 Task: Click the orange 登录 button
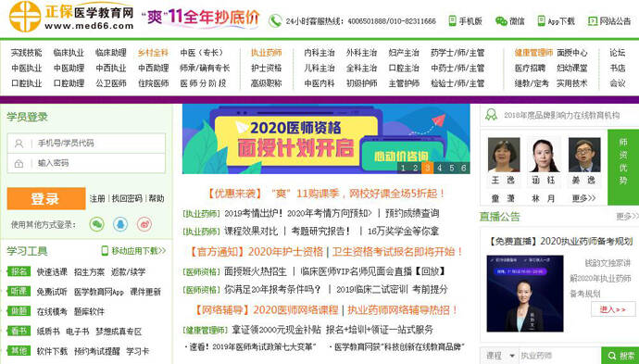[x=46, y=198]
